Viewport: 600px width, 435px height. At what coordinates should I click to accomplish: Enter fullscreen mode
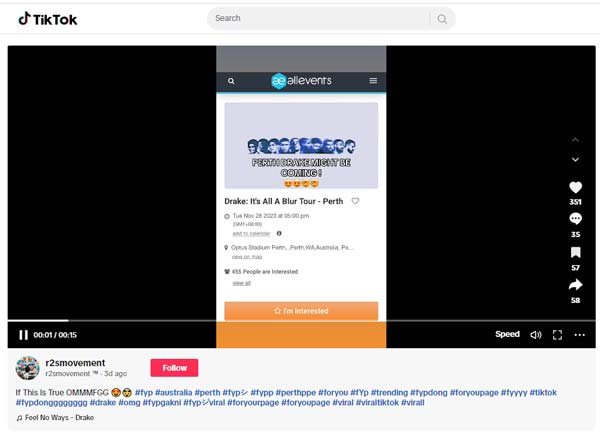[557, 335]
